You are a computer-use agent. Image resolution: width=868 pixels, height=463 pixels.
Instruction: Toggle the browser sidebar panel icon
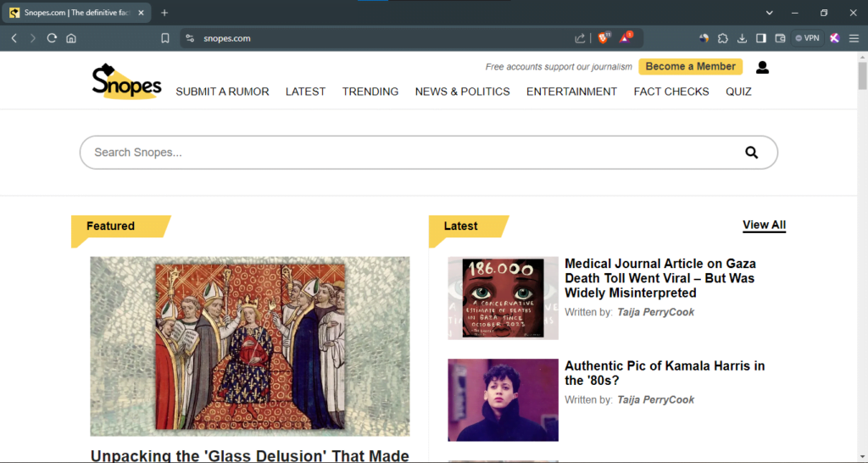[x=761, y=38]
